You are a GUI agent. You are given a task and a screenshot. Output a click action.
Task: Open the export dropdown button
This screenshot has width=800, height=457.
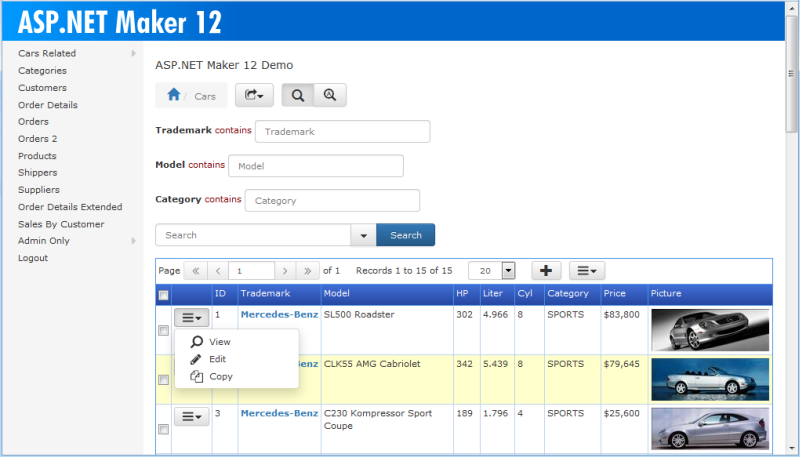point(254,95)
